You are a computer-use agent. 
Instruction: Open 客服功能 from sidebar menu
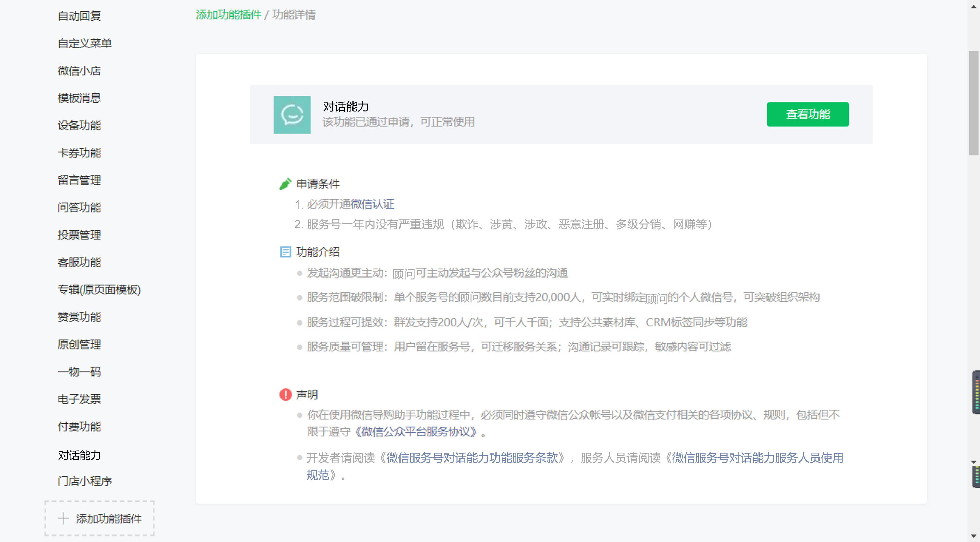point(79,262)
